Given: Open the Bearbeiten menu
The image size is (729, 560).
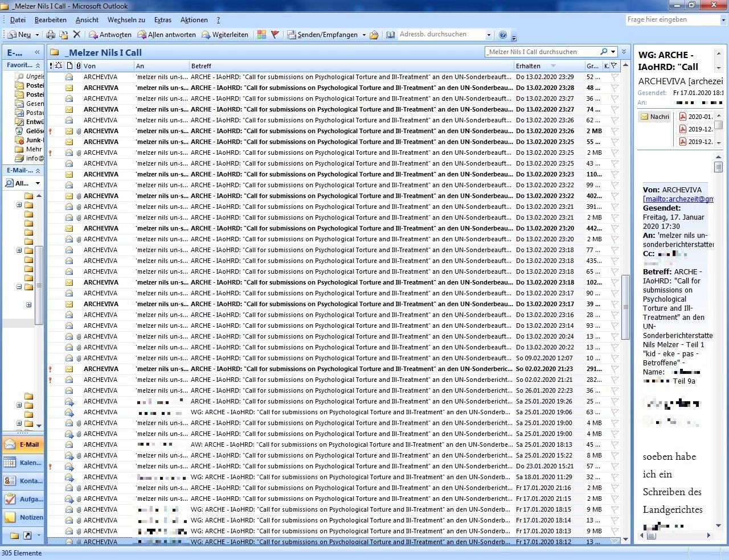Looking at the screenshot, I should (x=51, y=20).
